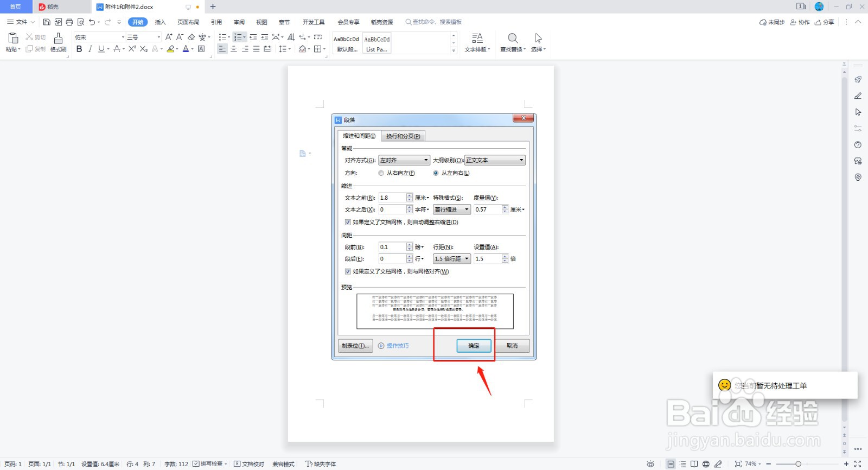Switch to the line and page breaks (换行和分页) tab
The height and width of the screenshot is (470, 868).
pyautogui.click(x=403, y=136)
